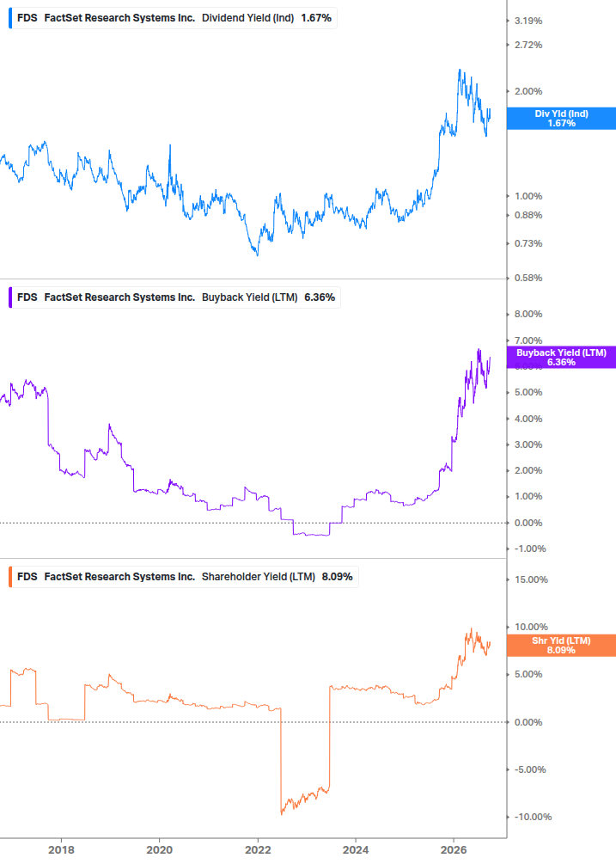Click the -1.00% buyback axis label
This screenshot has width=616, height=864.
[x=530, y=548]
